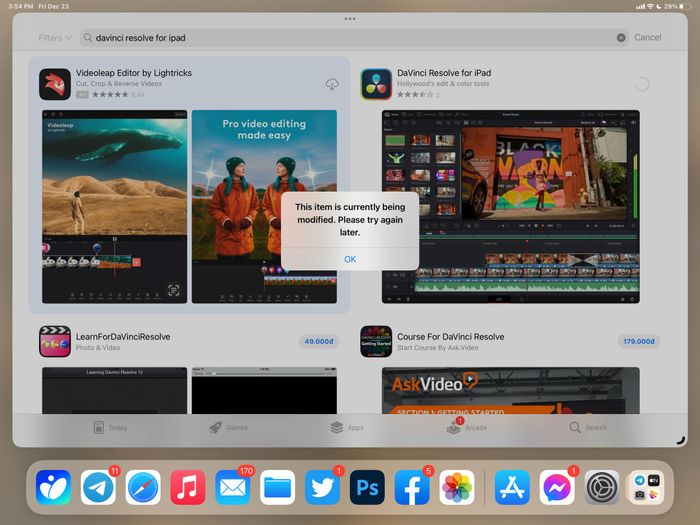Buy Course For DaVinci Resolve at 179.000đ
Viewport: 700px width, 525px height.
tap(638, 341)
